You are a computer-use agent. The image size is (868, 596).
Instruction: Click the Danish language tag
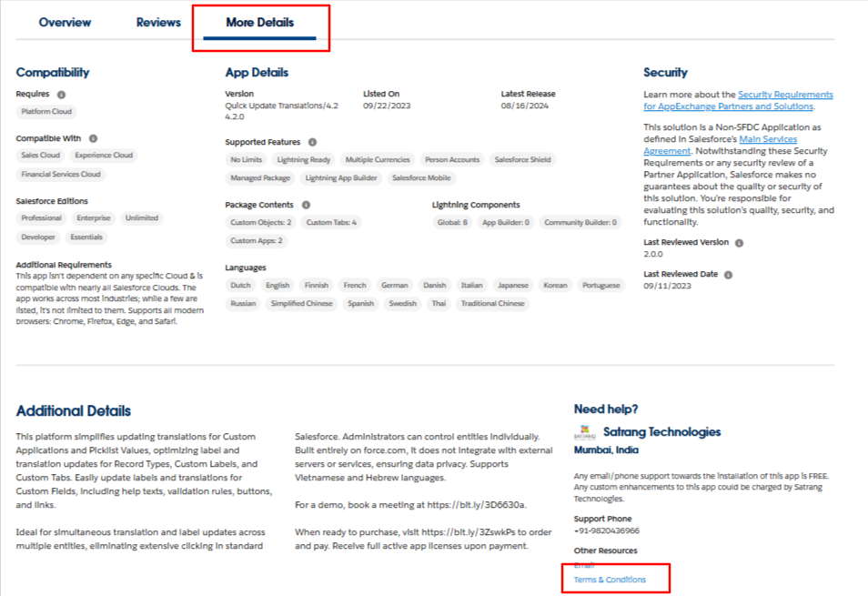435,285
